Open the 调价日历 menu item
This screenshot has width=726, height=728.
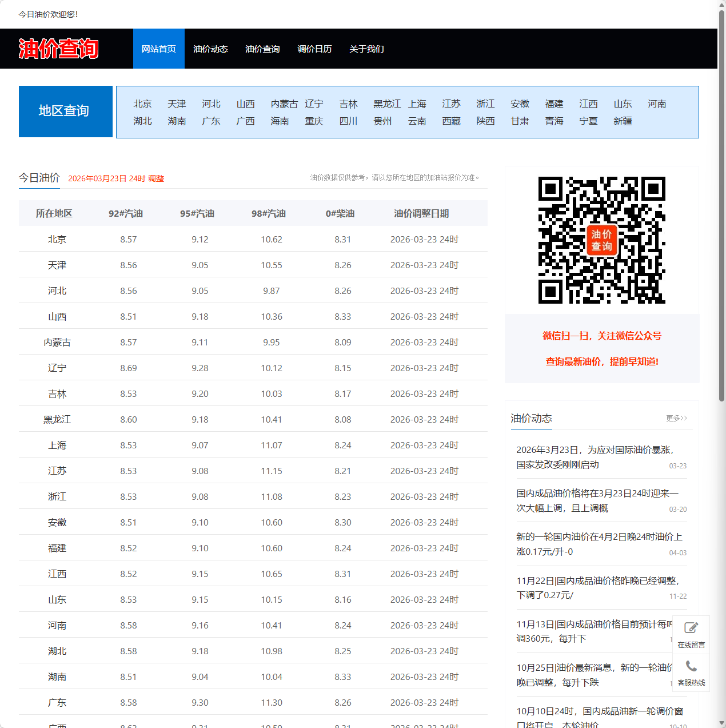(314, 49)
